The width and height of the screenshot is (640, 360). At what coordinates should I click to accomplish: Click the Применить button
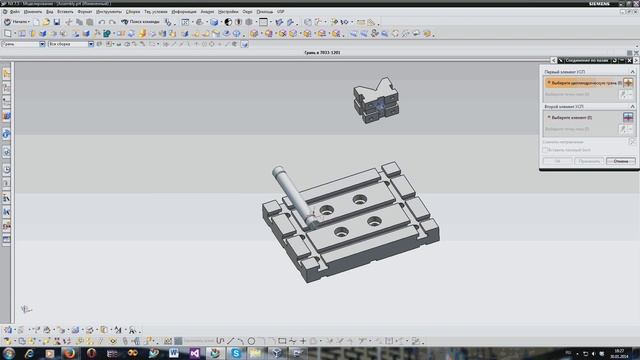pos(589,161)
